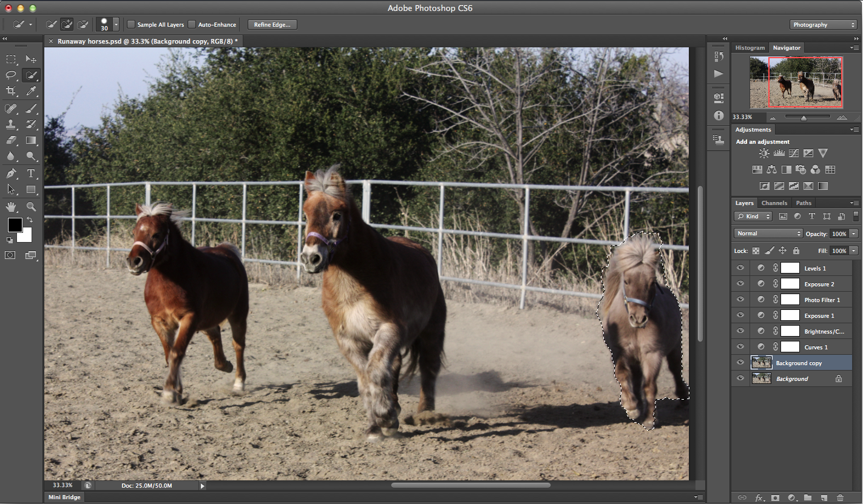Select the Brush tool
Image resolution: width=863 pixels, height=504 pixels.
pyautogui.click(x=31, y=109)
